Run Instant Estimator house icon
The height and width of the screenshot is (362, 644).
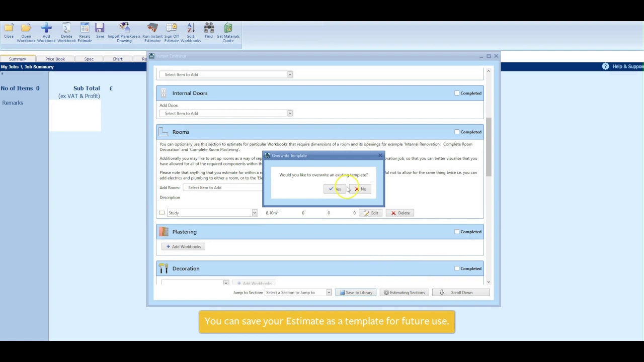[152, 33]
